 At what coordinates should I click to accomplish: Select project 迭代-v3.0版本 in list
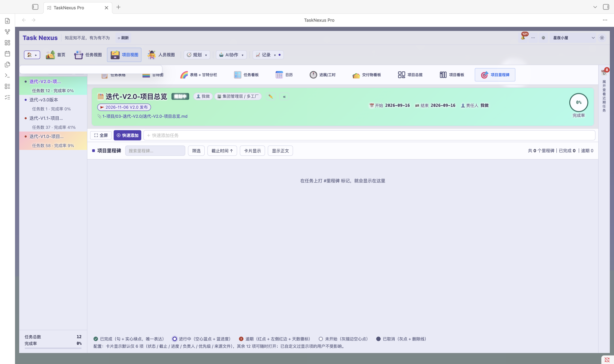tap(53, 104)
